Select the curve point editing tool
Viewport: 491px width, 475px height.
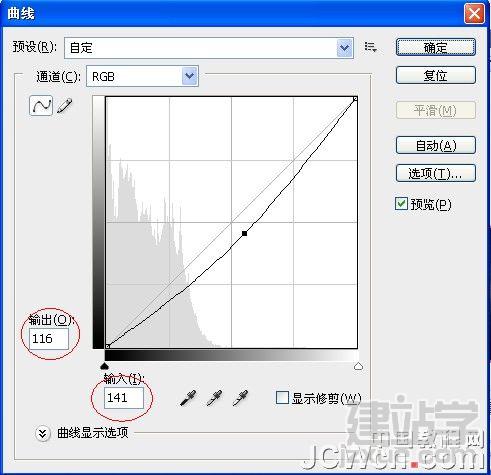pyautogui.click(x=41, y=106)
